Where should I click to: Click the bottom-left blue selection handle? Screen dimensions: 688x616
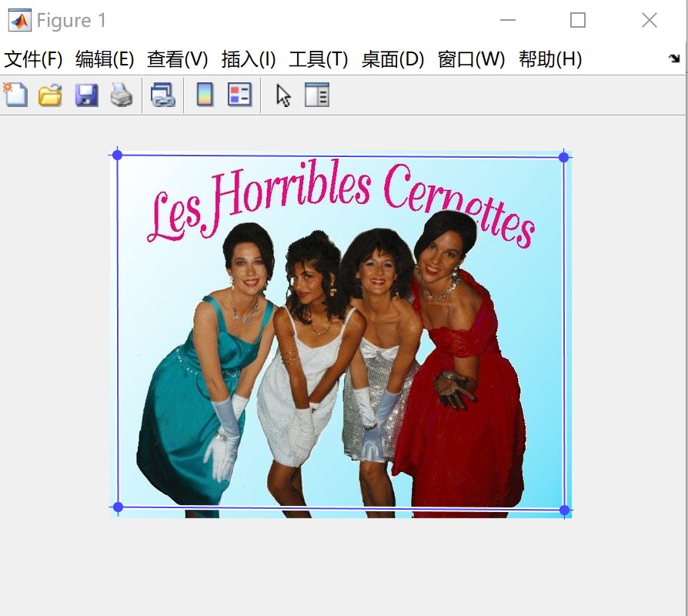pos(117,507)
